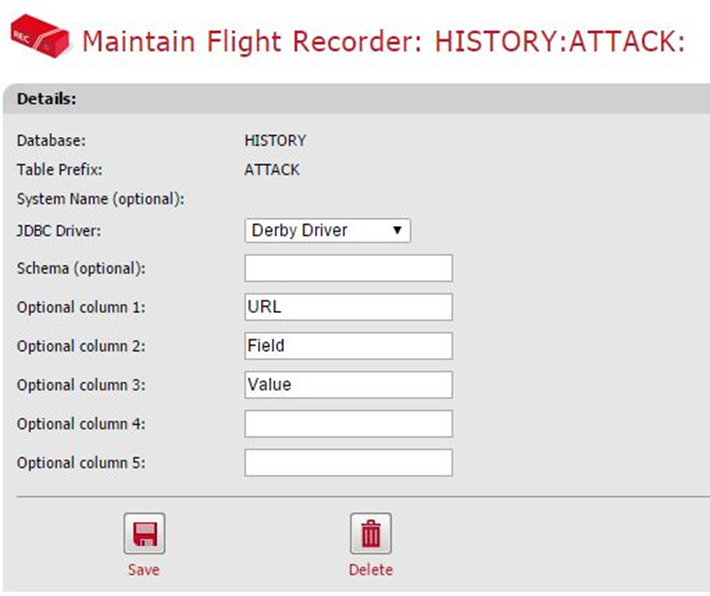
Task: Click the red REC flight recorder icon
Action: click(x=39, y=41)
